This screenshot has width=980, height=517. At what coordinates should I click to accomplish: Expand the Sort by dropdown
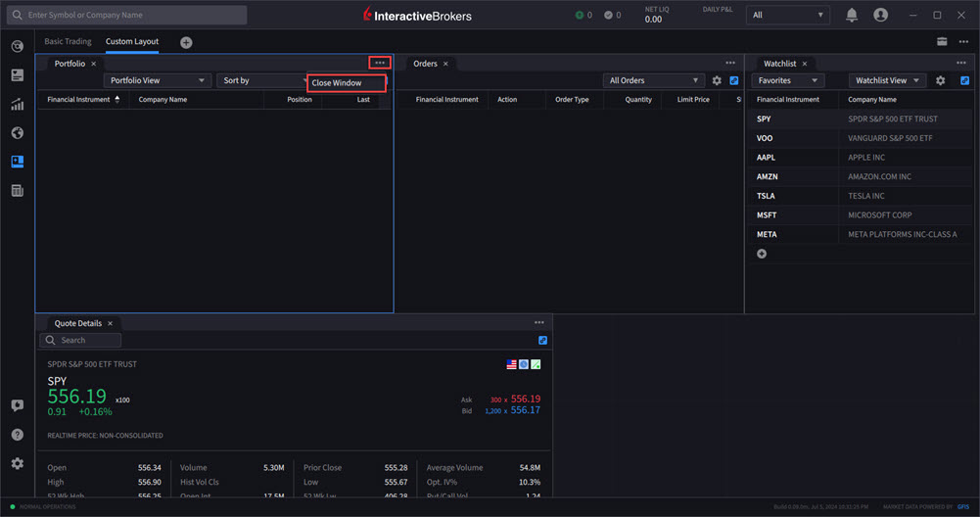click(261, 80)
